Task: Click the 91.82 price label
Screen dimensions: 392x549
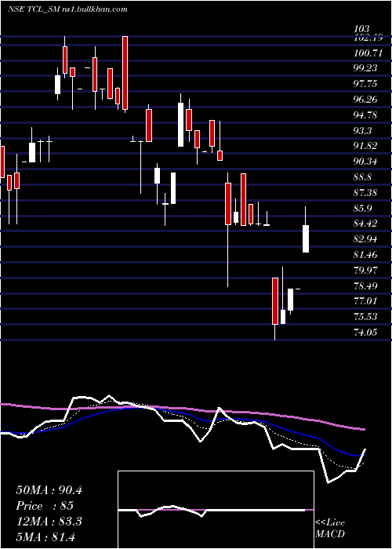Action: click(366, 146)
